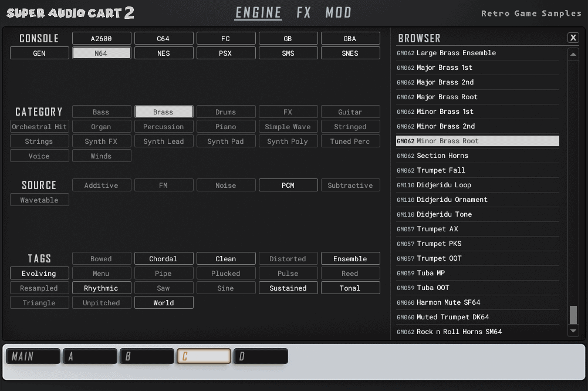
Task: Select the Winds category
Action: pos(102,156)
